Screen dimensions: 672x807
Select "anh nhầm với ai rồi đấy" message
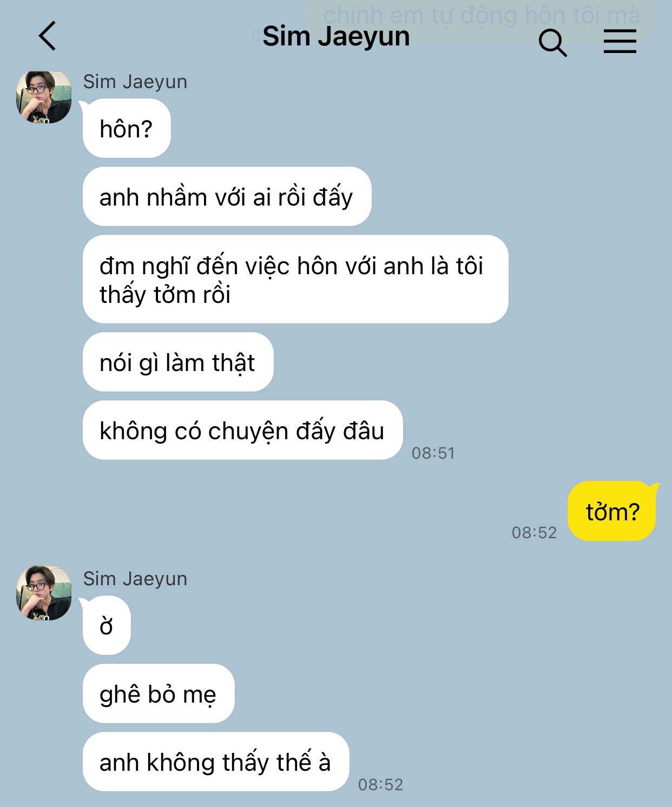point(227,197)
